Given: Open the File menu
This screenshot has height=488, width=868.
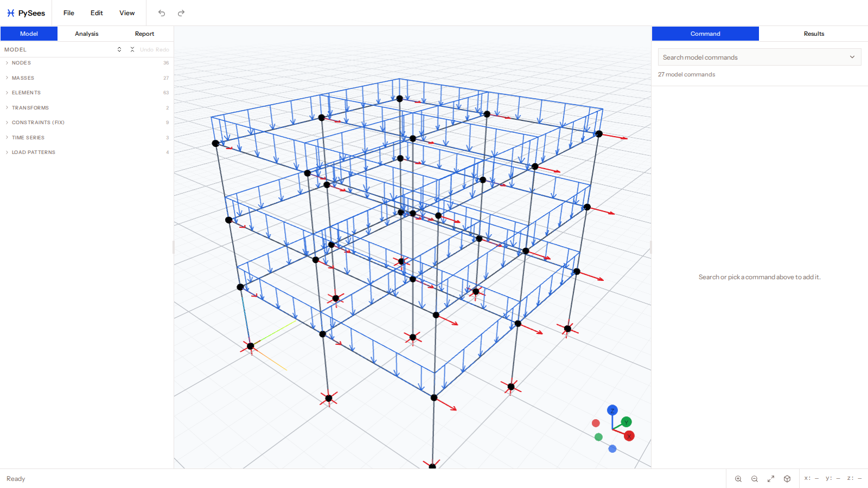Looking at the screenshot, I should pyautogui.click(x=69, y=13).
